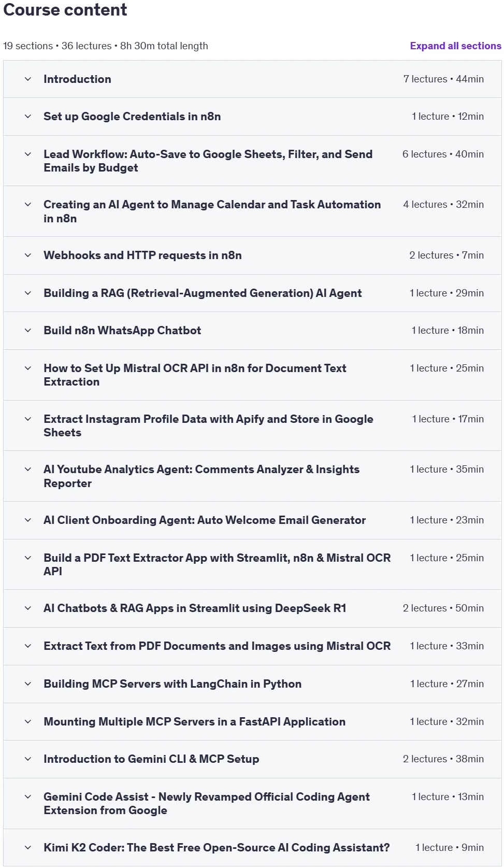The width and height of the screenshot is (504, 868).
Task: Expand AI Client Onboarding Agent chevron
Action: click(28, 520)
